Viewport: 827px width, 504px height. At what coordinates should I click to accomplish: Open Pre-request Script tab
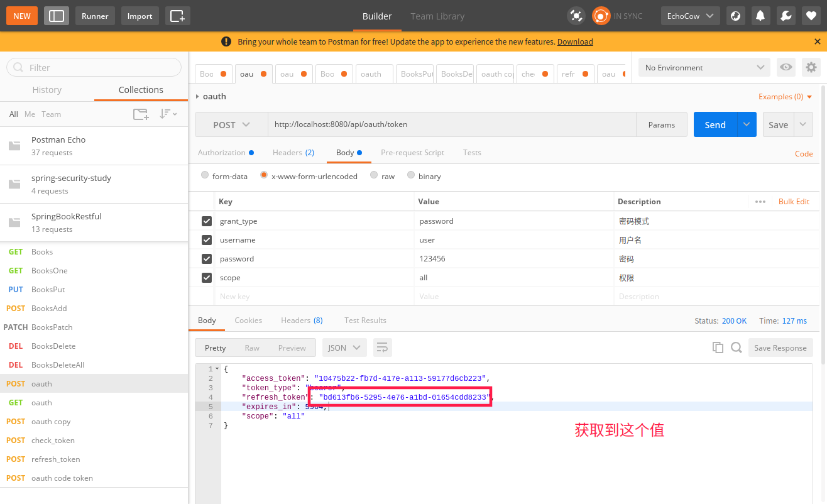(x=412, y=152)
